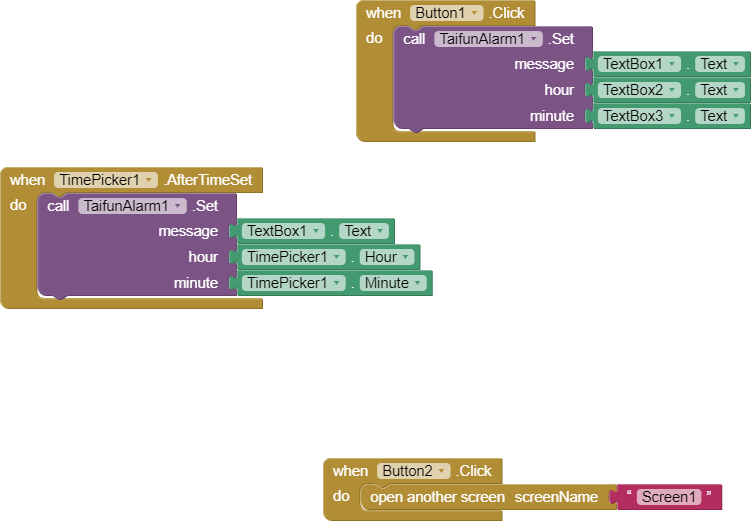Screen dimensions: 751x521
Task: Click 'screenName' label in Button2 block
Action: 556,497
